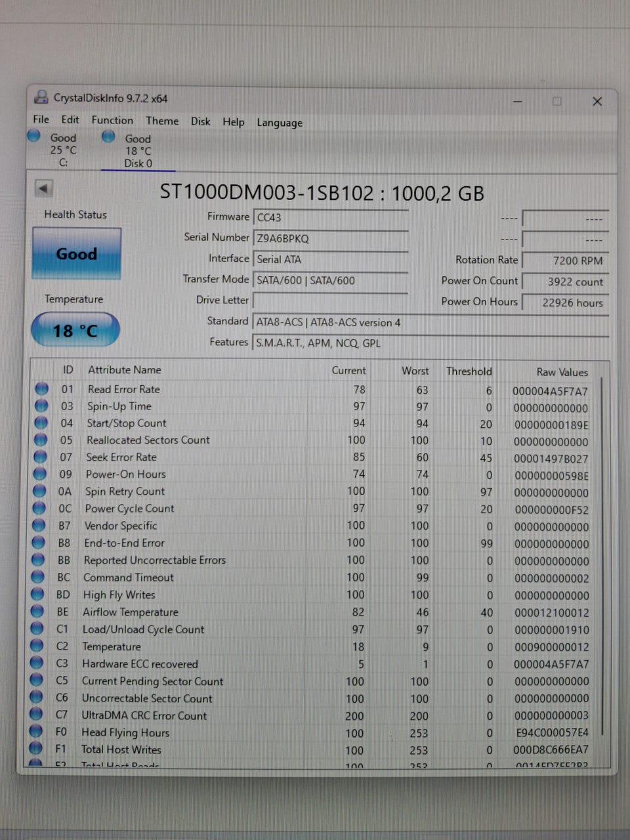Click the CrystalDiskInfo app icon in title bar
The height and width of the screenshot is (840, 630).
(41, 98)
